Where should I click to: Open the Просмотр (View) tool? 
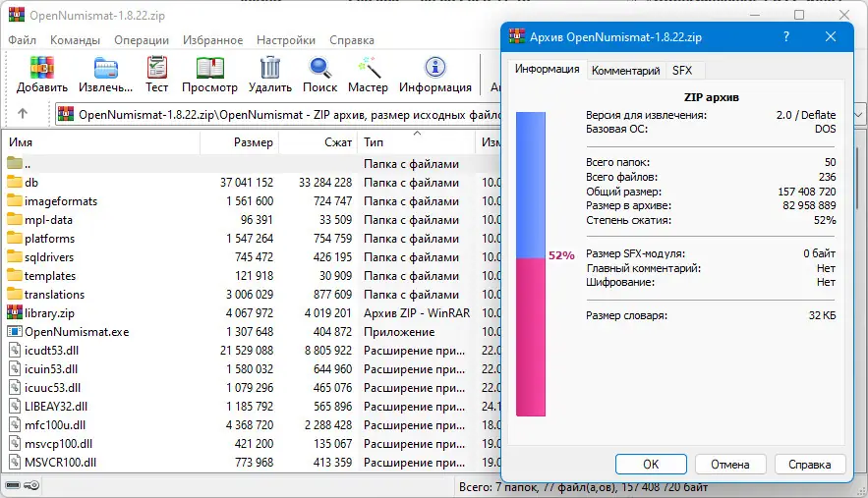(x=209, y=68)
